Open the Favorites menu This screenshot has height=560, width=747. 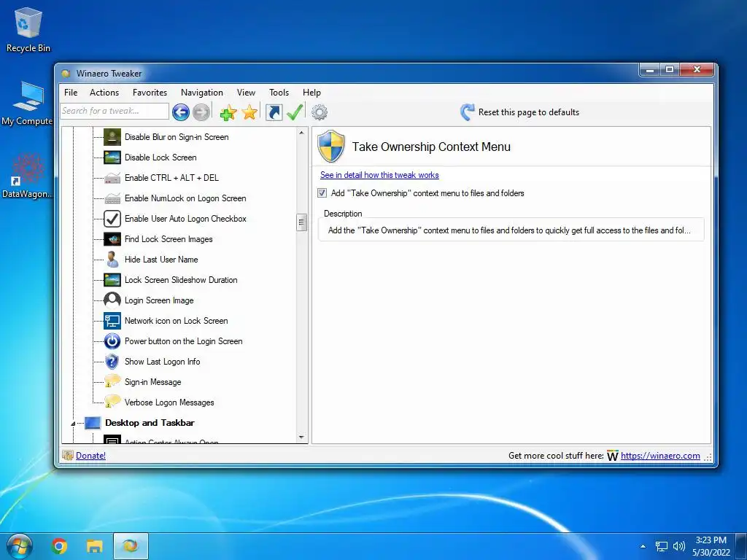150,93
